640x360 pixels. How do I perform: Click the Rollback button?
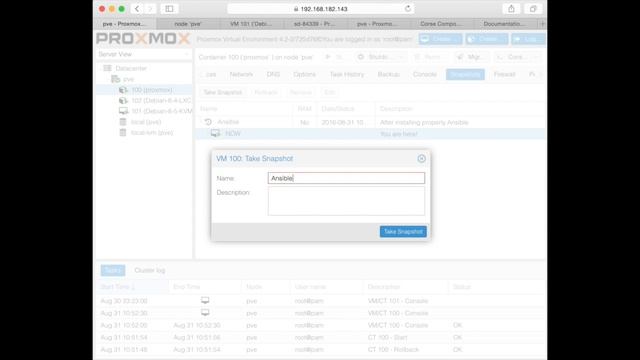point(266,92)
